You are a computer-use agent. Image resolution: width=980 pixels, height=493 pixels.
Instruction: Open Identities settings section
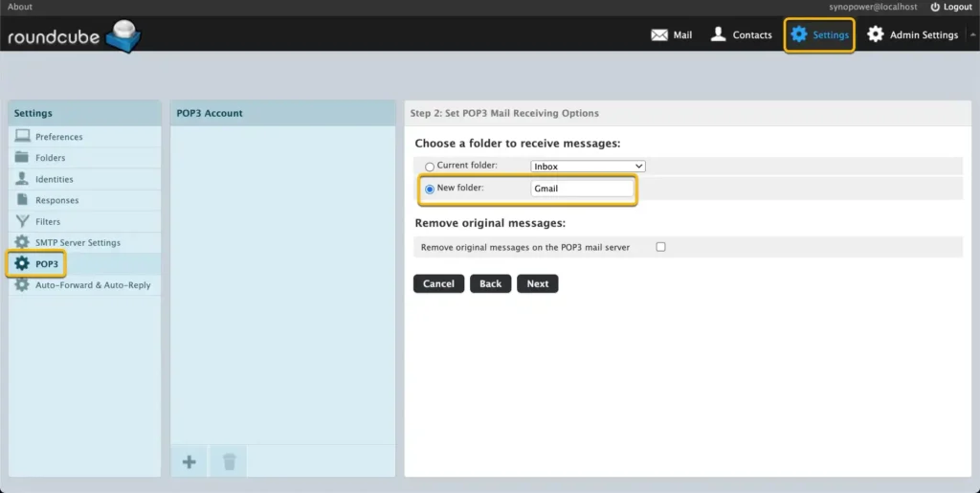coord(84,179)
